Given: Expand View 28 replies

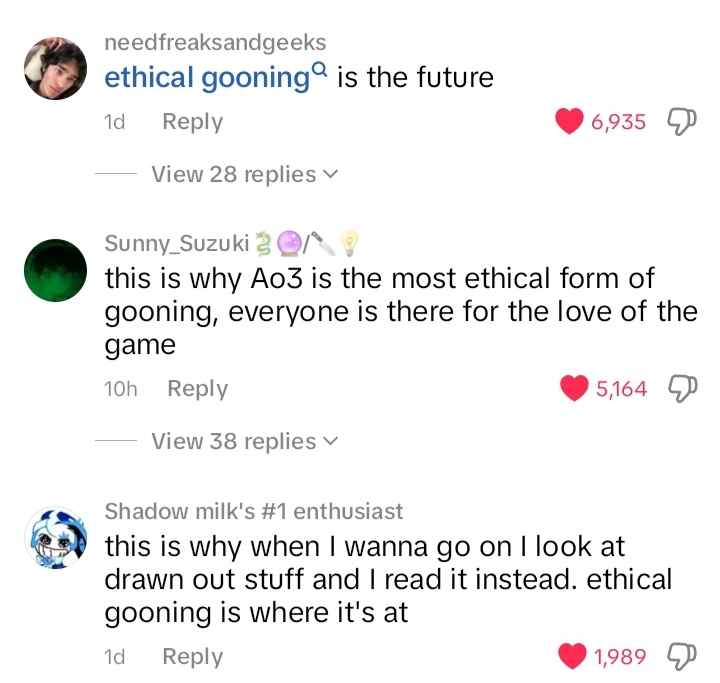Looking at the screenshot, I should coord(243,174).
